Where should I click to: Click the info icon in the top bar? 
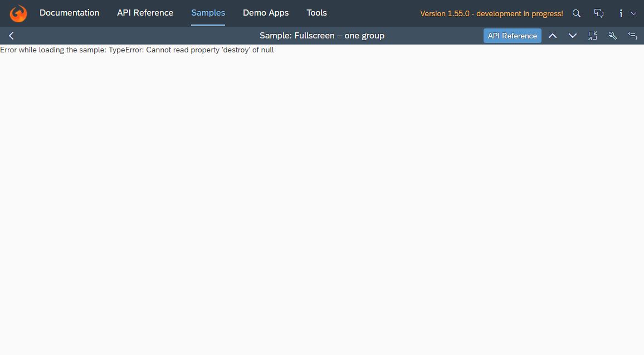click(x=621, y=13)
